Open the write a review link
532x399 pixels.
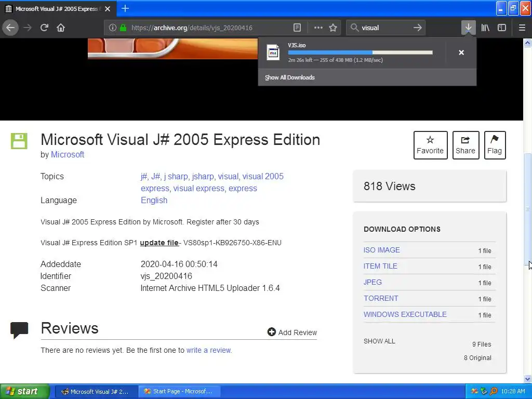208,350
